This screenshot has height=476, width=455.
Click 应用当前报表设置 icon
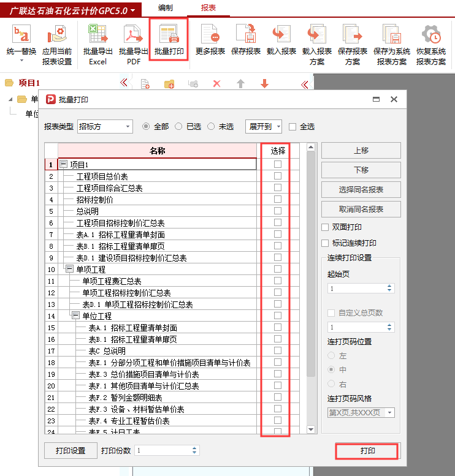coord(57,34)
